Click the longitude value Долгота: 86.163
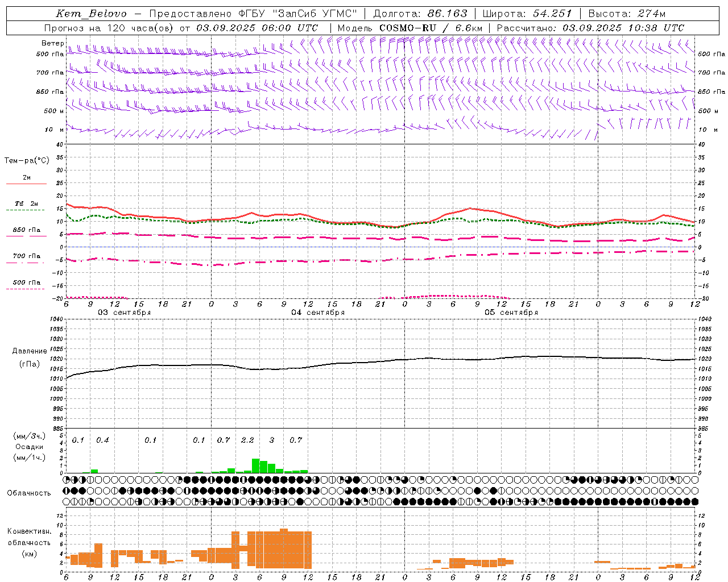Viewport: 728px width, 582px height. tap(420, 14)
